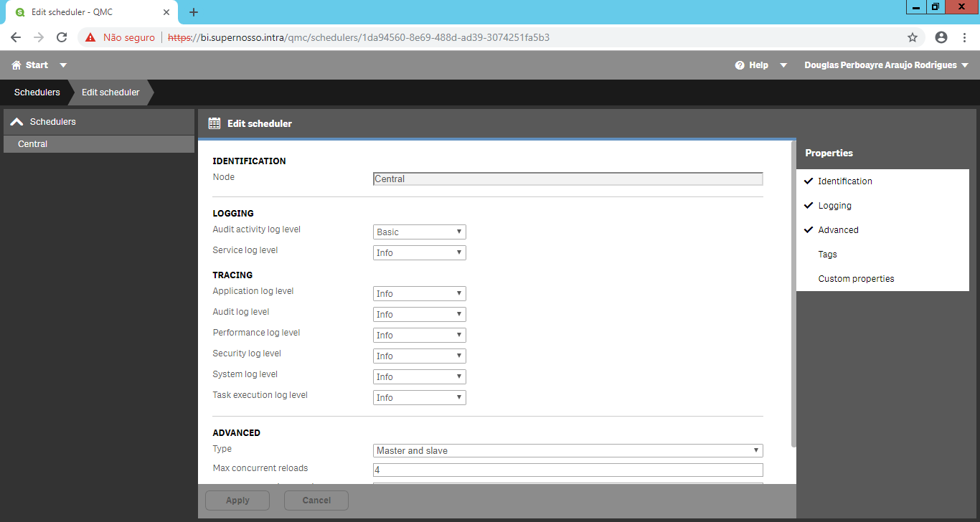Enable the Tags property section
This screenshot has height=522, width=980.
pyautogui.click(x=882, y=255)
